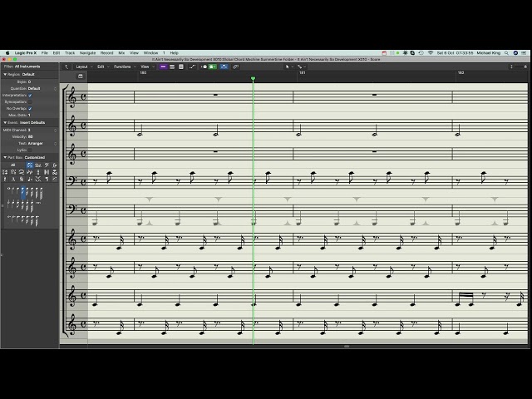Select the paragraph-mark group in Part Box
The height and width of the screenshot is (399, 532).
click(x=47, y=179)
